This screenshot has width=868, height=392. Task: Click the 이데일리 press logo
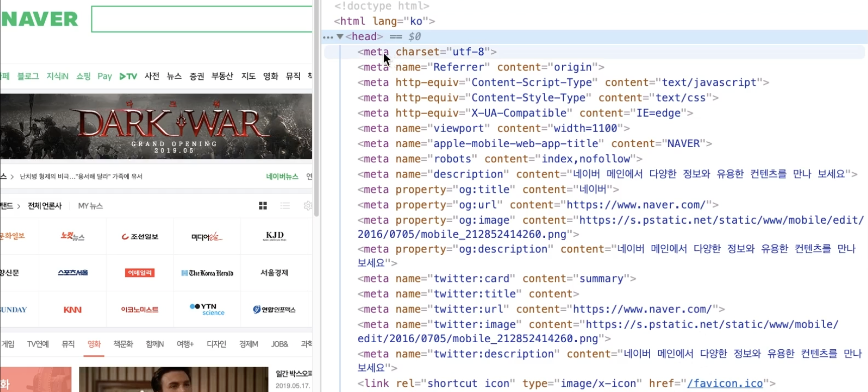click(x=140, y=273)
